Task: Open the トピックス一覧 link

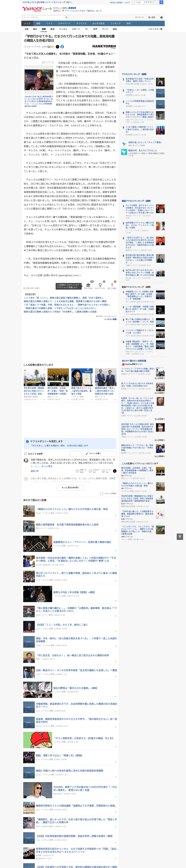Action: tap(156, 29)
